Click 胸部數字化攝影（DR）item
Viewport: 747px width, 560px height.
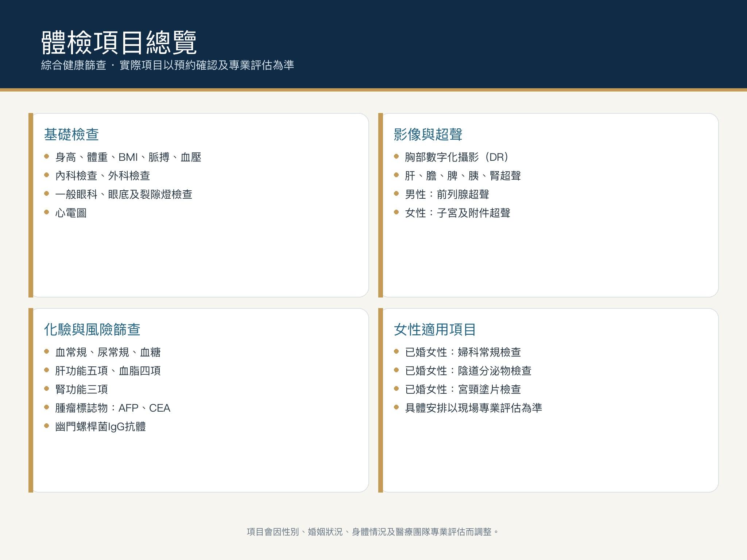pyautogui.click(x=457, y=157)
